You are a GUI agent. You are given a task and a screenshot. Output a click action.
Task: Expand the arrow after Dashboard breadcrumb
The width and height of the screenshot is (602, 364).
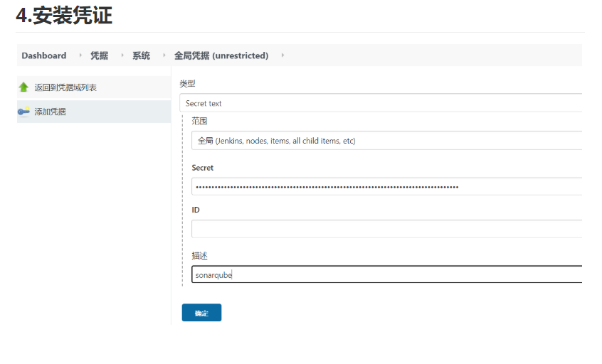pos(80,55)
